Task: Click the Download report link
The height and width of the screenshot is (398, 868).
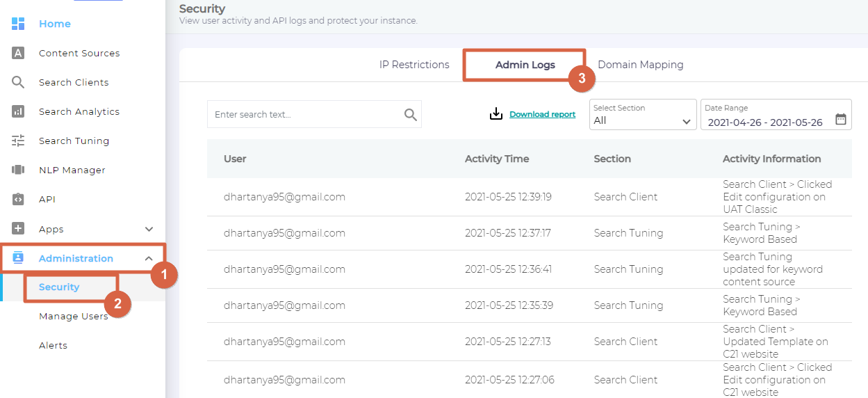Action: [542, 114]
